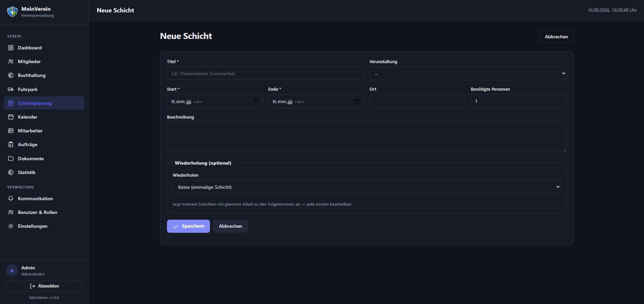Focus the Titel input field

coord(265,73)
